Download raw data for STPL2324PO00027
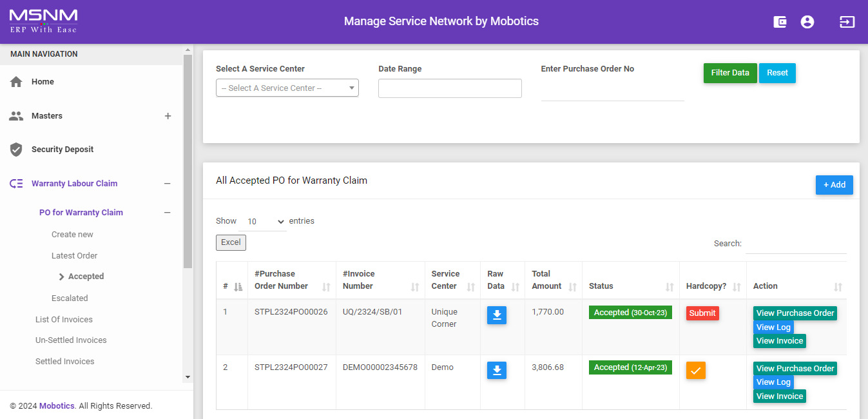 (496, 371)
